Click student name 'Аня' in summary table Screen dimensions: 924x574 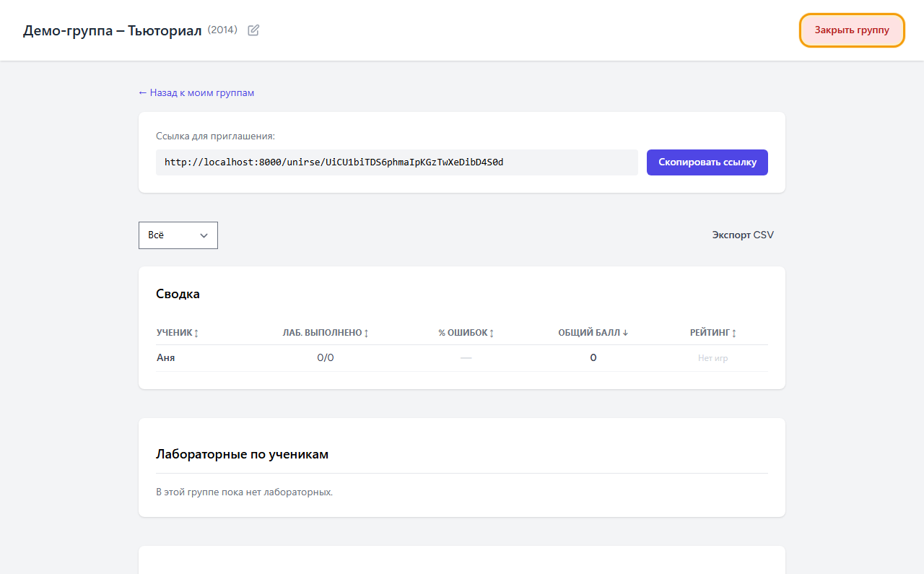(166, 357)
